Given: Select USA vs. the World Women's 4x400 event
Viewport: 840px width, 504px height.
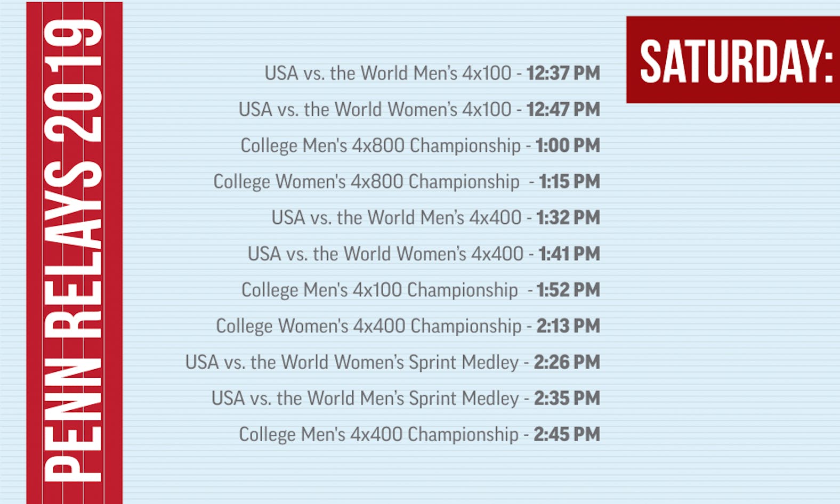Looking at the screenshot, I should point(385,254).
